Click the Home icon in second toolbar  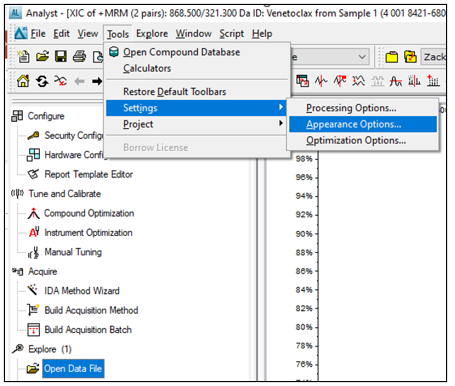coord(23,81)
